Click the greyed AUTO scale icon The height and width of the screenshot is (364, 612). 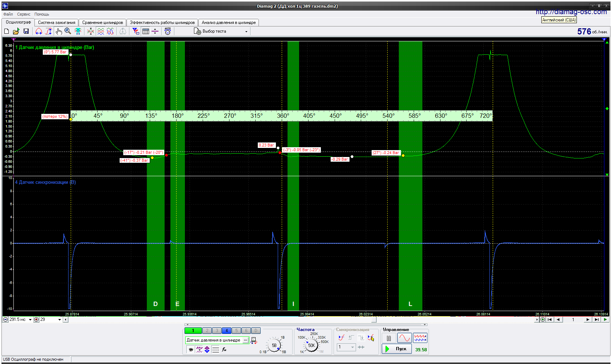(x=123, y=32)
